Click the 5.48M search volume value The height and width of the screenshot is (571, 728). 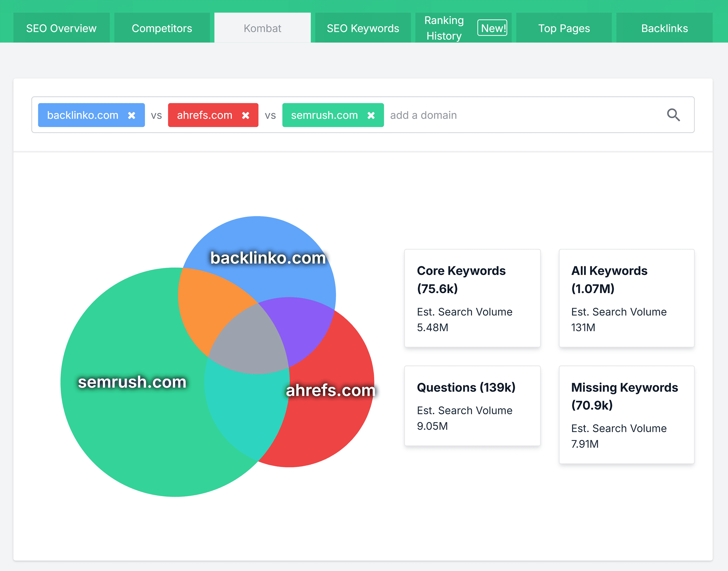coord(433,327)
